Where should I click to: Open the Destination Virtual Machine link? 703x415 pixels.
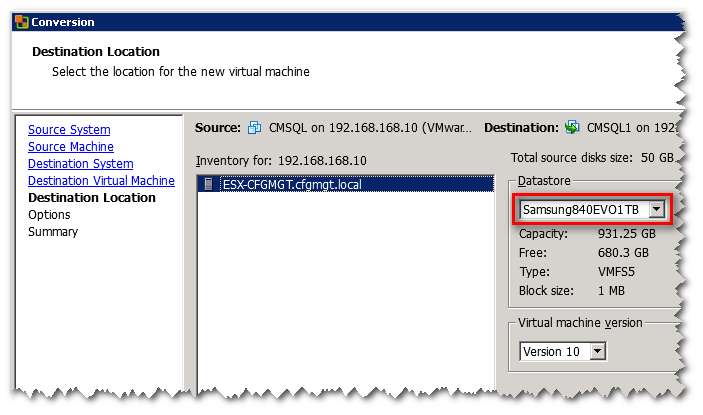click(x=101, y=181)
